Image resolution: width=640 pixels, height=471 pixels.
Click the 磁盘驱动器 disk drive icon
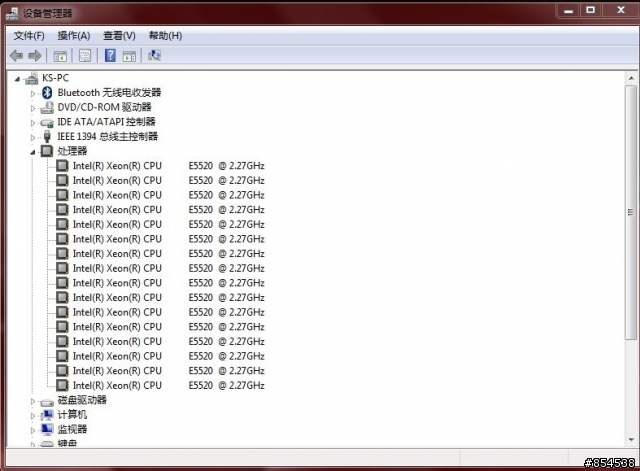(47, 402)
